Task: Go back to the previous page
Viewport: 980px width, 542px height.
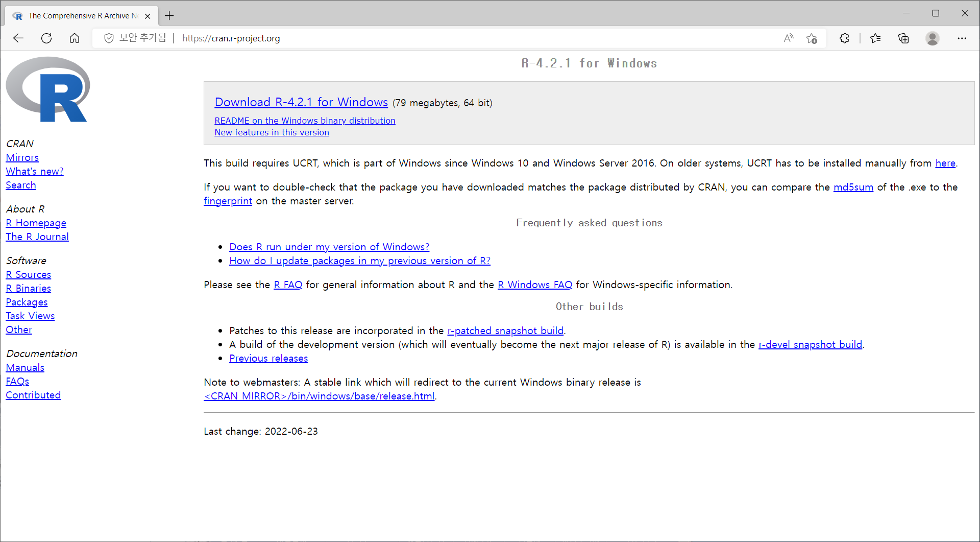Action: [18, 38]
